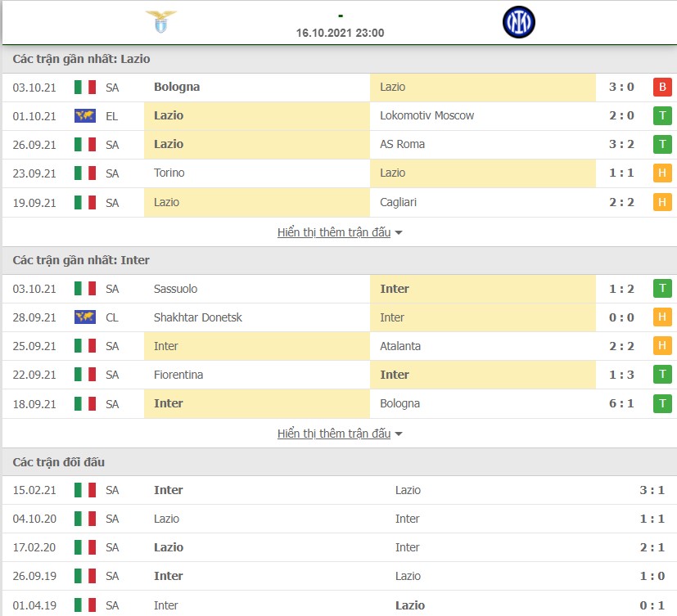Click Italy flag on 26.09.19 head-to-head row
The height and width of the screenshot is (616, 677).
(x=85, y=576)
